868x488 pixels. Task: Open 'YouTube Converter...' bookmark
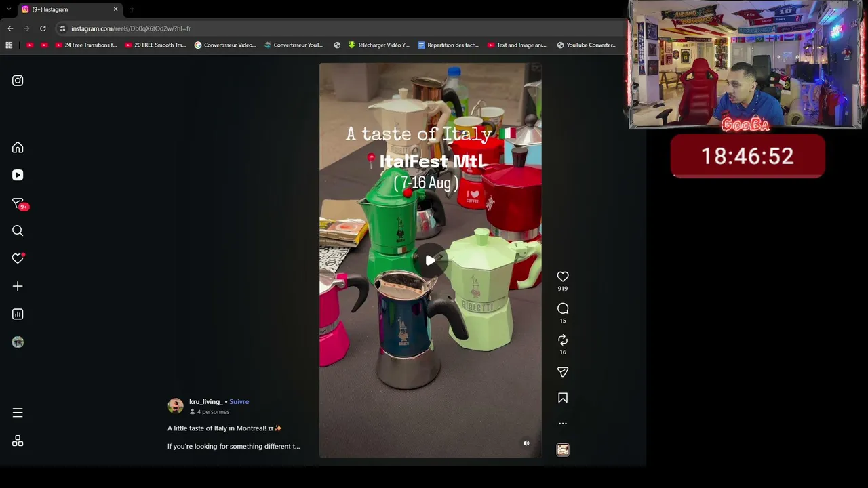[x=587, y=45]
